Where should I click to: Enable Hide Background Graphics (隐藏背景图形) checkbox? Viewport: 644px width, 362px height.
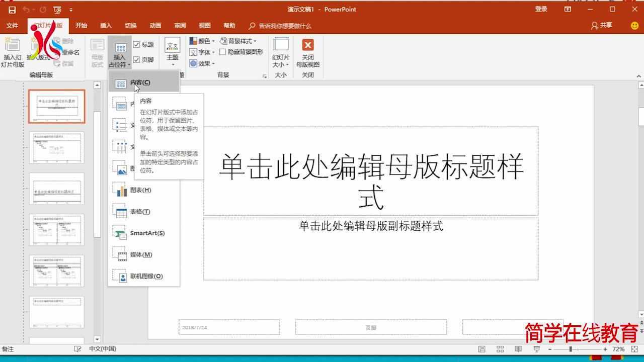222,52
